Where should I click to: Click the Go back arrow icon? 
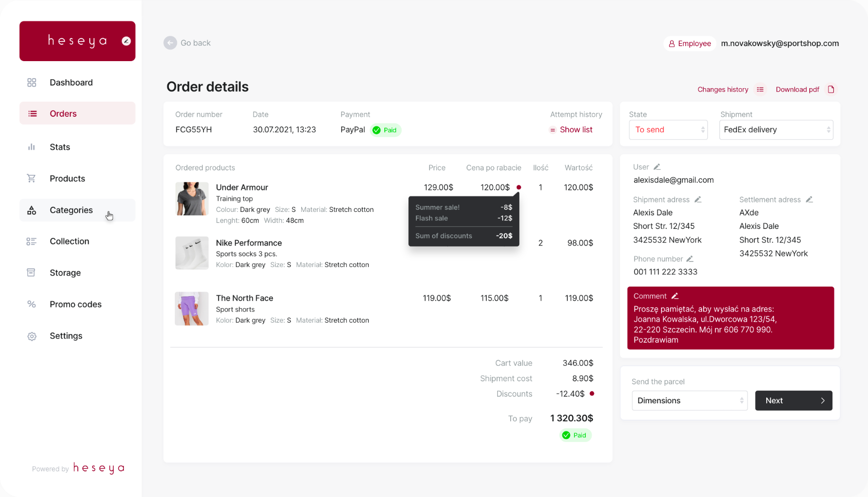tap(170, 43)
